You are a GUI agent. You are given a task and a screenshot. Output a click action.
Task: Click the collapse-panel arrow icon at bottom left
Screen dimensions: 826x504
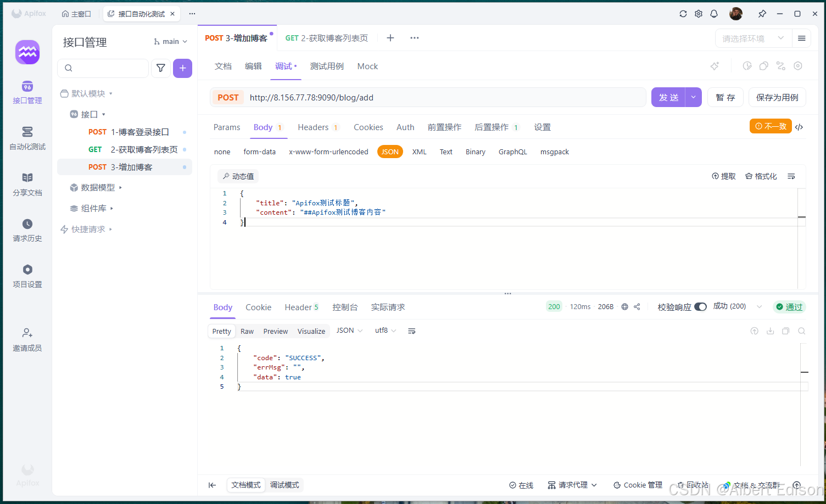click(x=213, y=485)
